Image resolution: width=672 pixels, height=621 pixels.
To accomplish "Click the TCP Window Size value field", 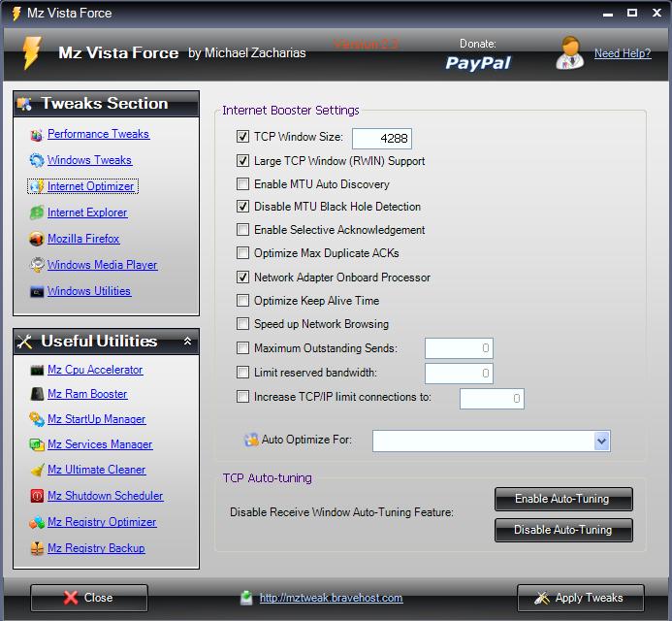I will [x=382, y=139].
